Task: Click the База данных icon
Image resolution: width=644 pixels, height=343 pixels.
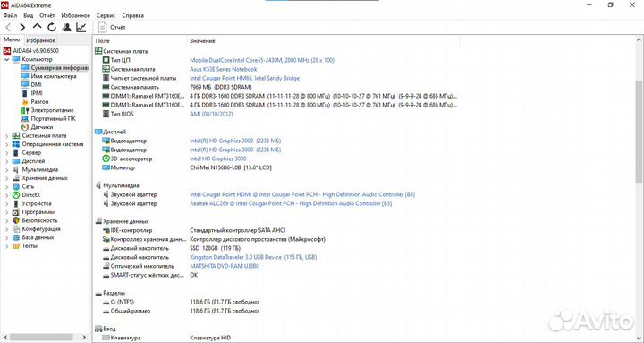Action: coord(15,237)
